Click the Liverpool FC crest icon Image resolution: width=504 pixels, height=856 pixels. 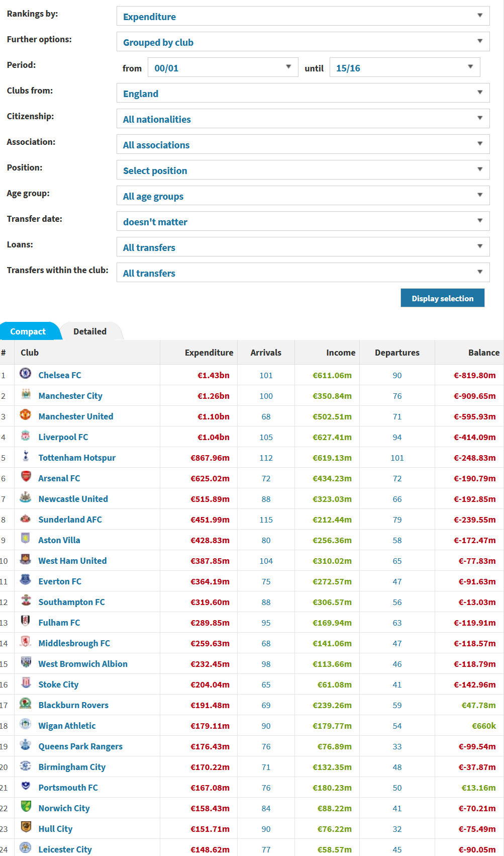click(x=26, y=436)
